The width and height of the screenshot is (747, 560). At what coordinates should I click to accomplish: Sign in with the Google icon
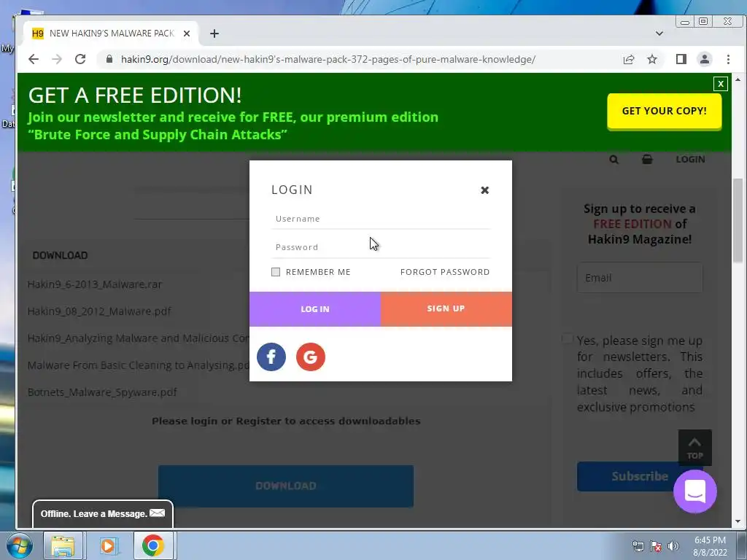(x=311, y=357)
